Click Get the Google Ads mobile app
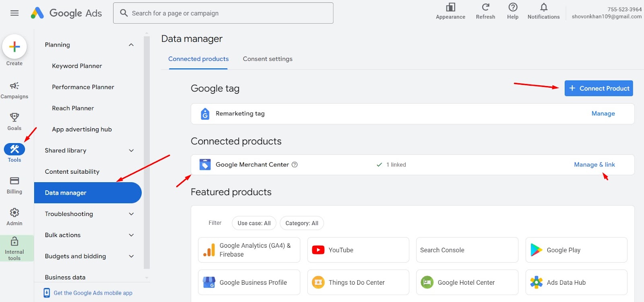The height and width of the screenshot is (302, 644). click(x=93, y=293)
